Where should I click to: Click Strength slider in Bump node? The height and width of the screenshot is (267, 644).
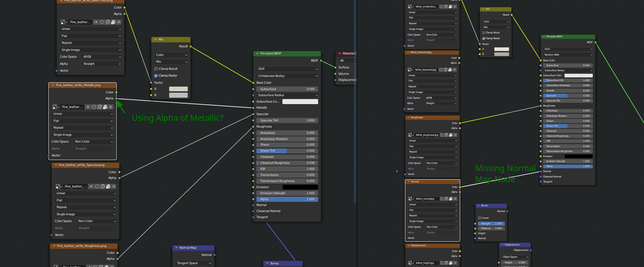click(491, 224)
